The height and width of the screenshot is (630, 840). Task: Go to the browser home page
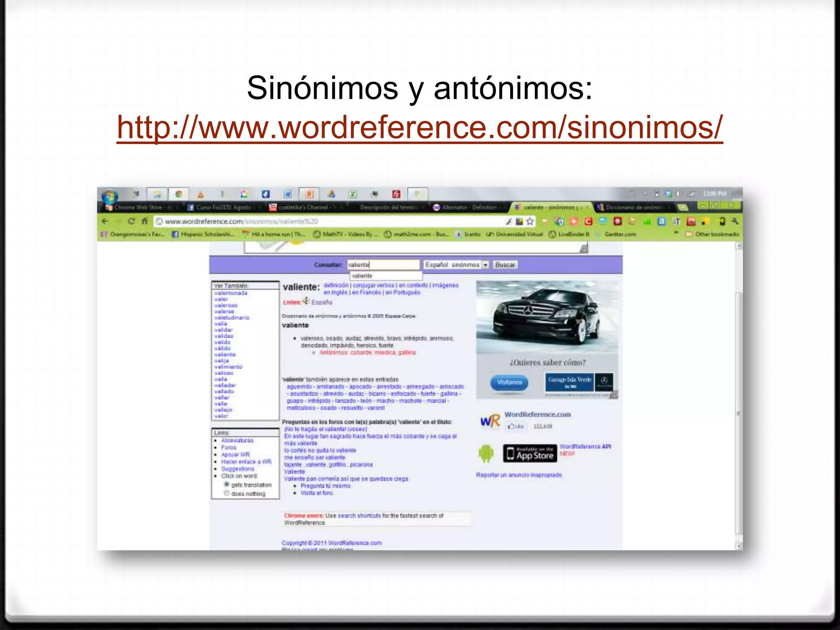(145, 221)
